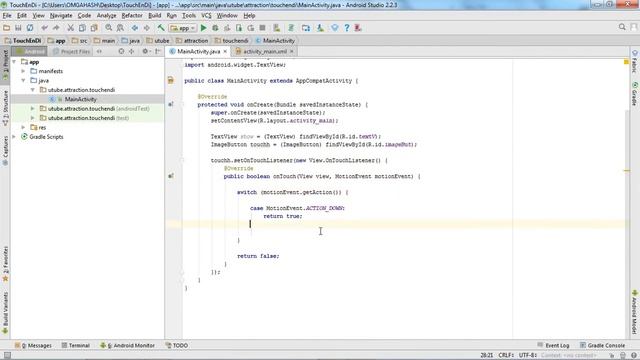640x360 pixels.
Task: Open the Messages tool window
Action: tap(33, 345)
